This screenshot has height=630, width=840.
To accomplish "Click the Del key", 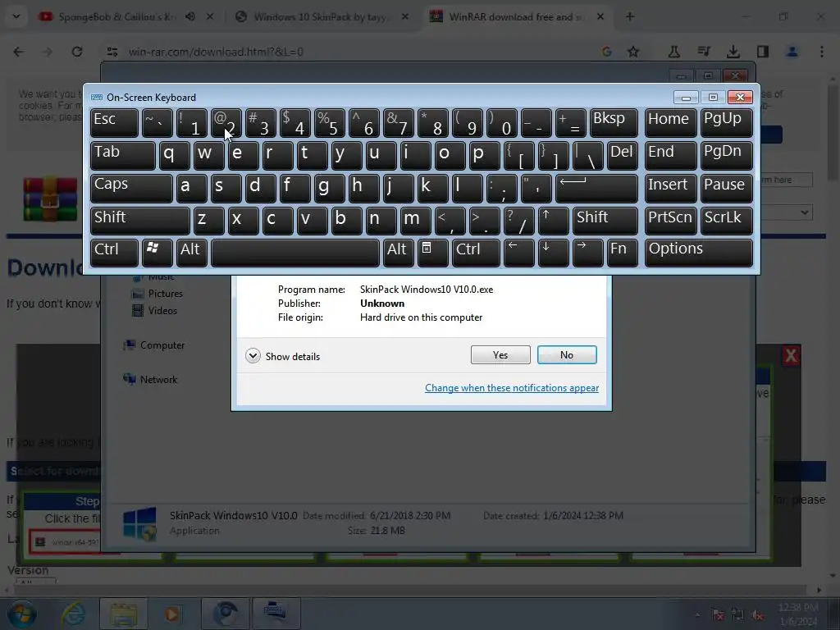I will (623, 155).
